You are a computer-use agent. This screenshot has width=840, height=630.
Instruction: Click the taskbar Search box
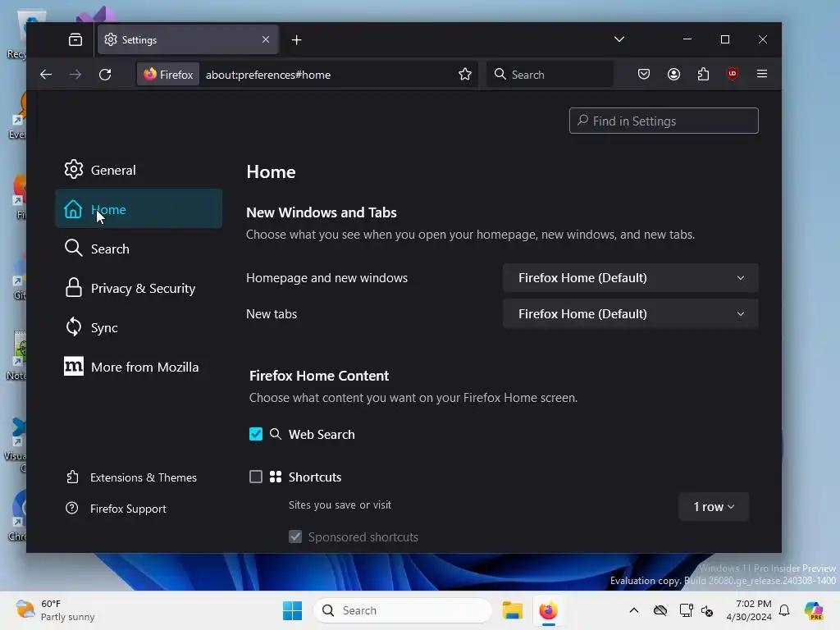pyautogui.click(x=402, y=610)
